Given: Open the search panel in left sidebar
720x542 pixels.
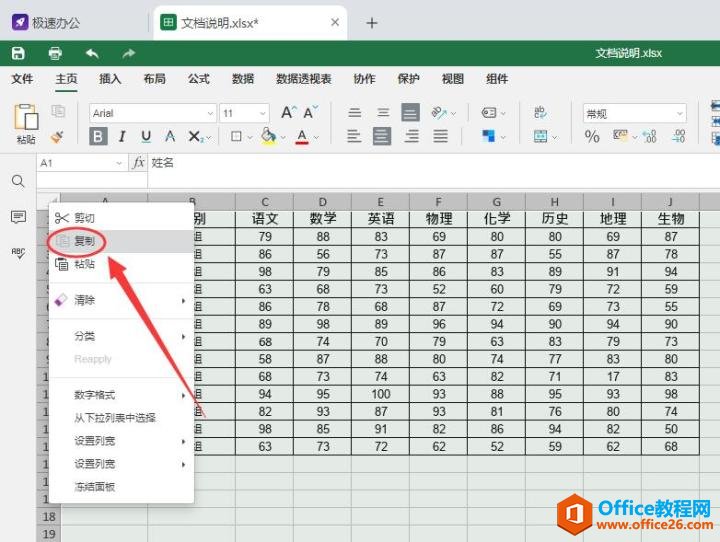Looking at the screenshot, I should [x=18, y=181].
